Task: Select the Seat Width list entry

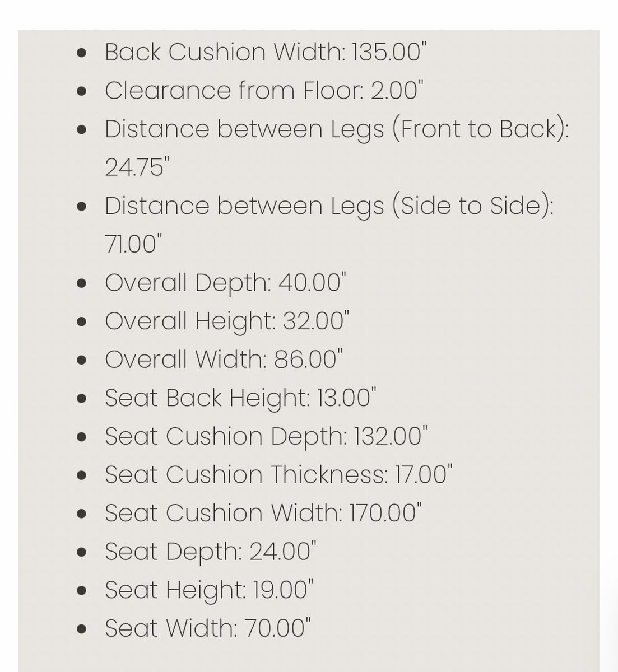Action: (x=208, y=628)
